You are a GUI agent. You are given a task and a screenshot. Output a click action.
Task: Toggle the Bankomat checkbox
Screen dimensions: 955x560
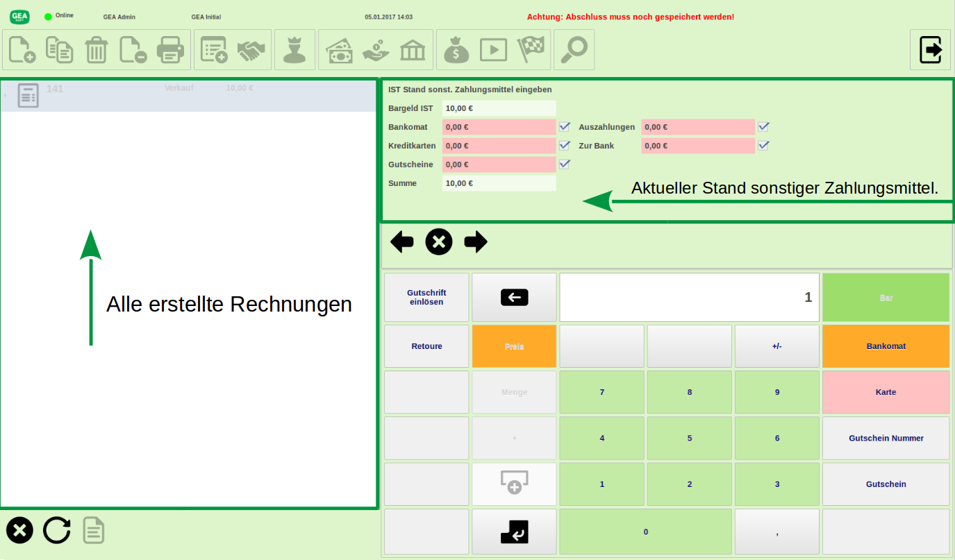tap(565, 127)
